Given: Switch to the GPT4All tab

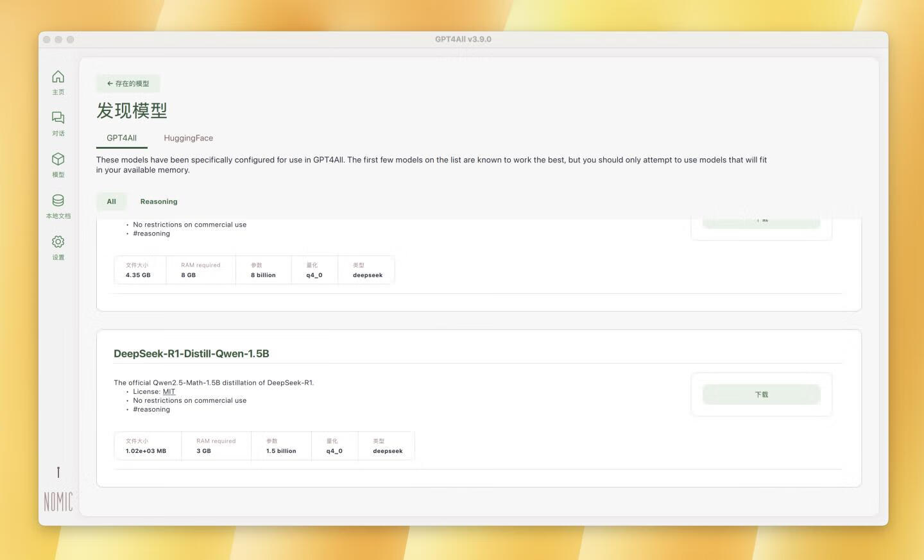Looking at the screenshot, I should [121, 138].
